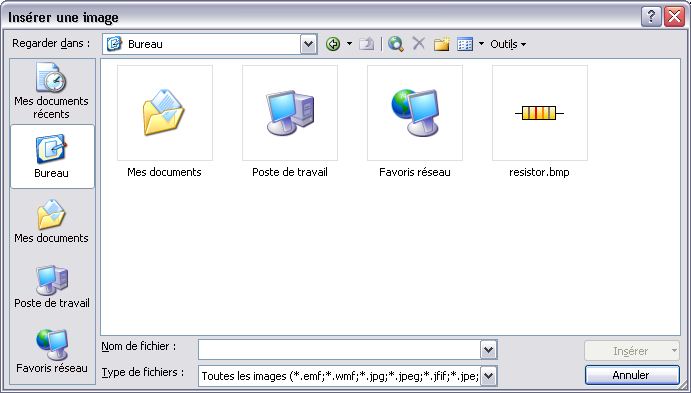
Task: Click the Delete X icon in toolbar
Action: (x=418, y=44)
